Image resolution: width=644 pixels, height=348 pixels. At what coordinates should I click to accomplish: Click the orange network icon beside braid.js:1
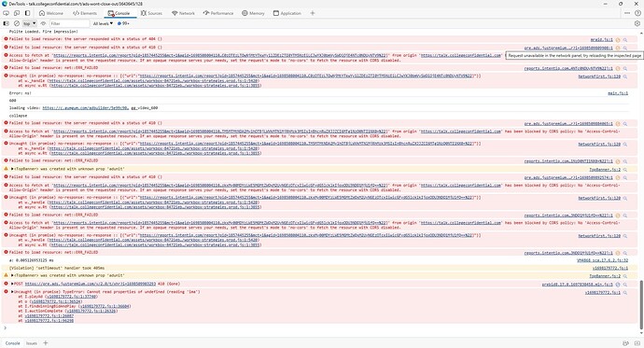[x=618, y=40]
